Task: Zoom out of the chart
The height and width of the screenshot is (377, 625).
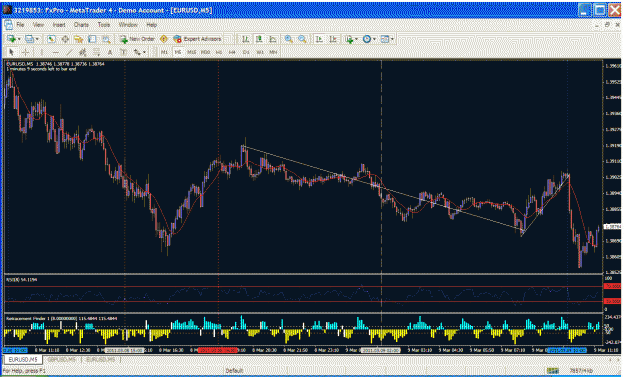Action: click(303, 39)
